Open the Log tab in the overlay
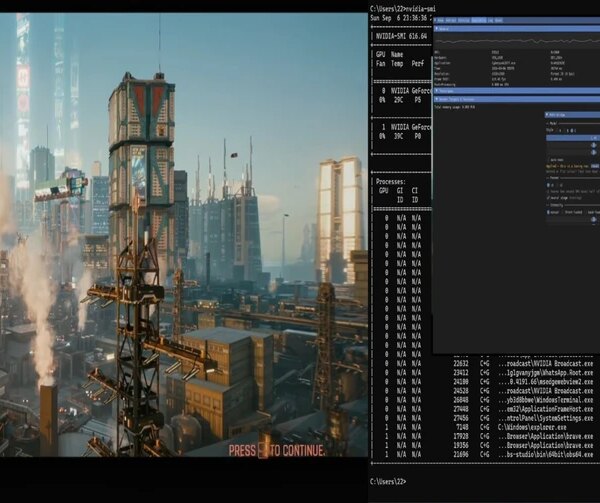The height and width of the screenshot is (503, 600). pos(491,20)
